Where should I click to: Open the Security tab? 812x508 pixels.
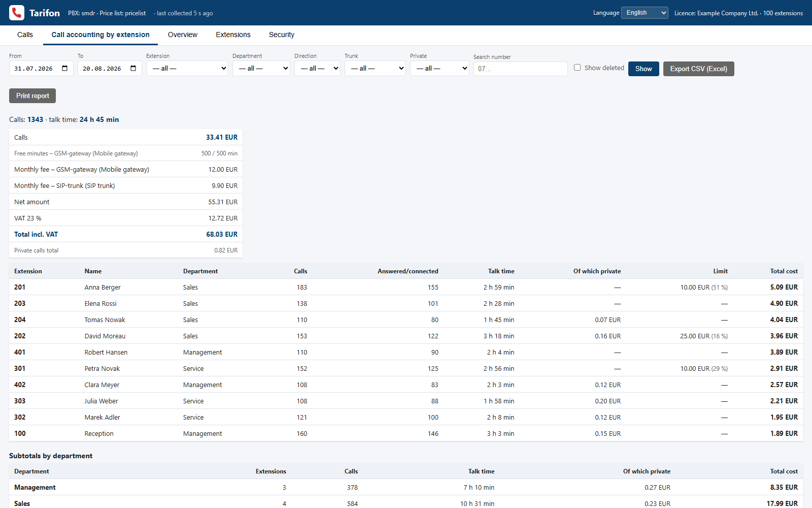tap(282, 35)
